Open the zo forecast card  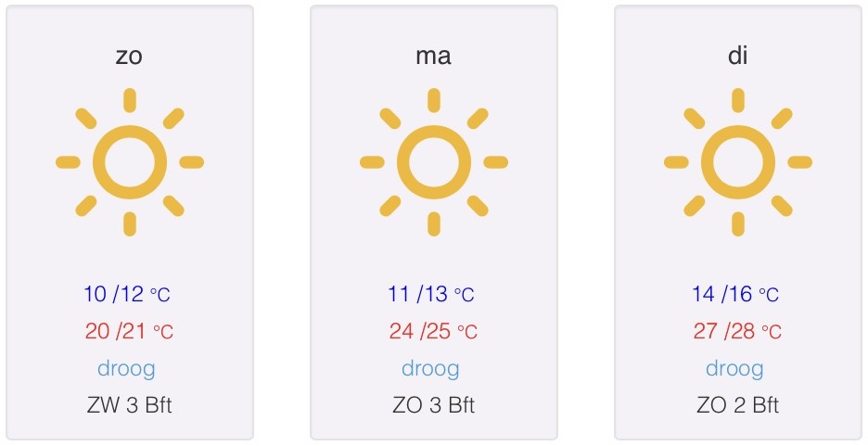click(x=130, y=223)
